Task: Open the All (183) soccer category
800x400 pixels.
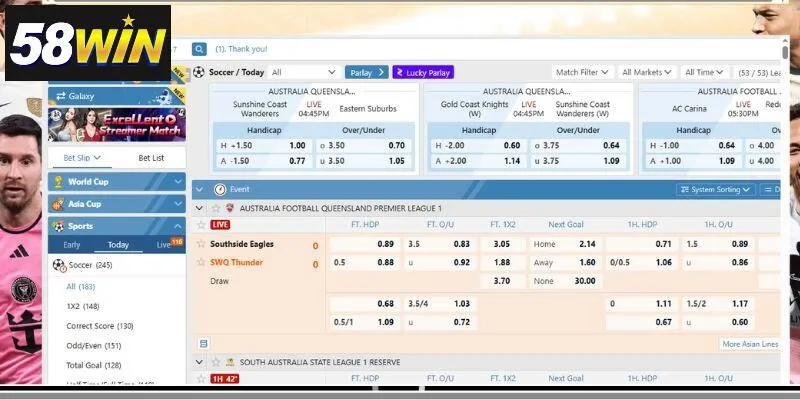Action: coord(81,287)
